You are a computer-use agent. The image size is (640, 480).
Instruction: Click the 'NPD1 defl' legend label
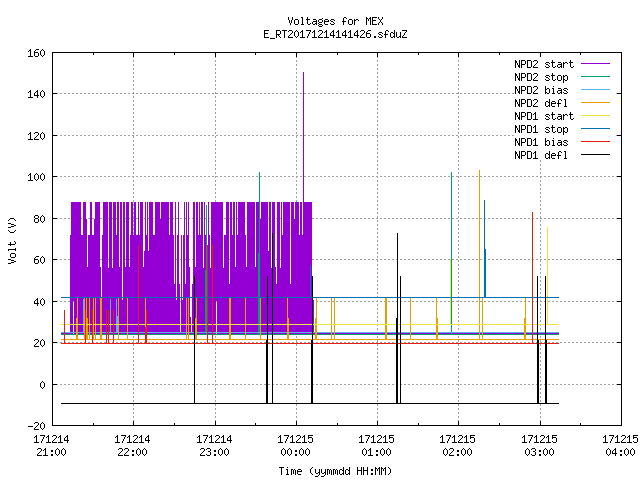pyautogui.click(x=541, y=155)
